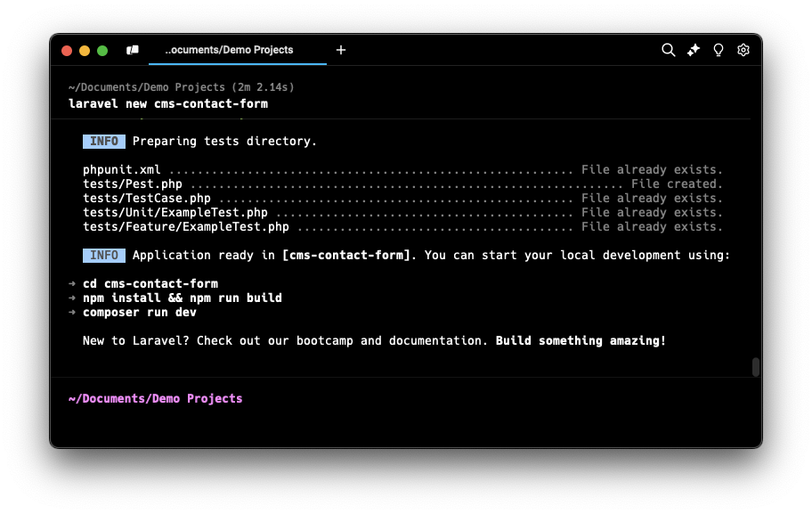Click the 'npm install && npm run build' line
Image resolution: width=812 pixels, height=514 pixels.
coord(182,298)
